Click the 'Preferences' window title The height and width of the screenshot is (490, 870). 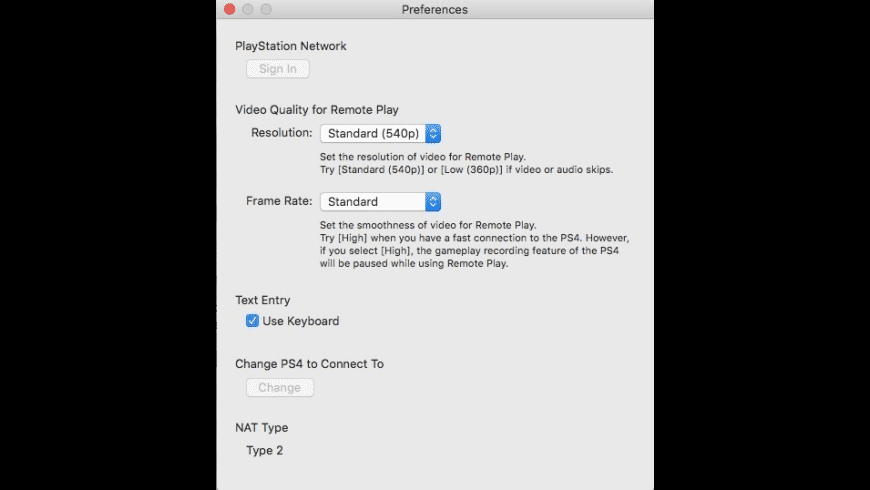click(434, 9)
